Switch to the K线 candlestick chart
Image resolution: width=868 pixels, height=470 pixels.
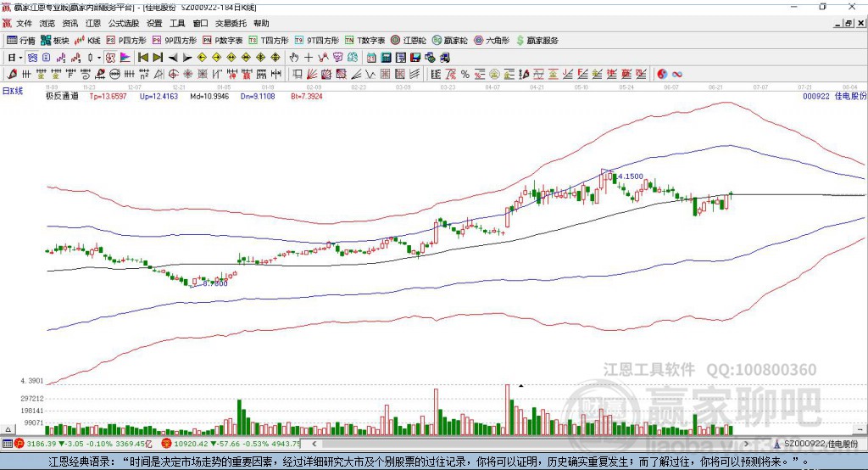click(87, 41)
